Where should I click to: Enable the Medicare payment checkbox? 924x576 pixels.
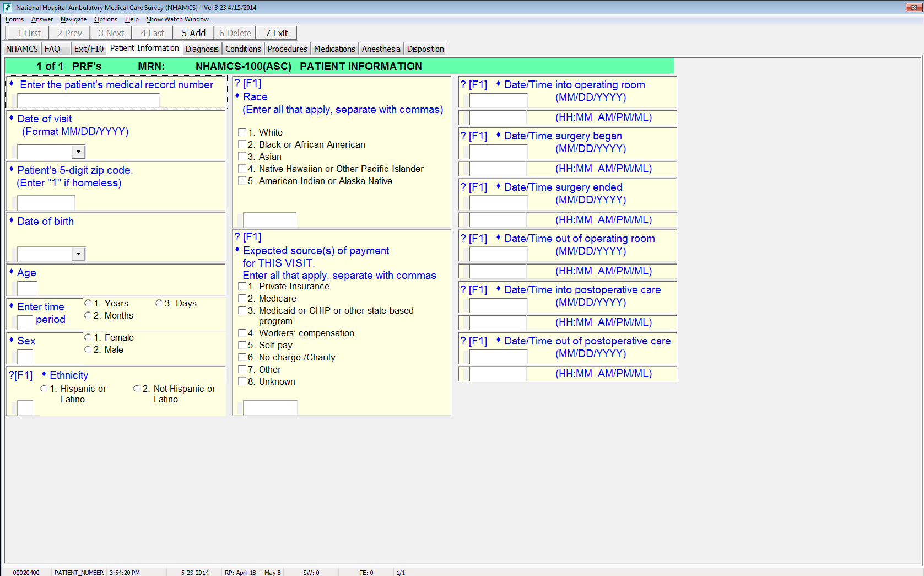[x=242, y=298]
